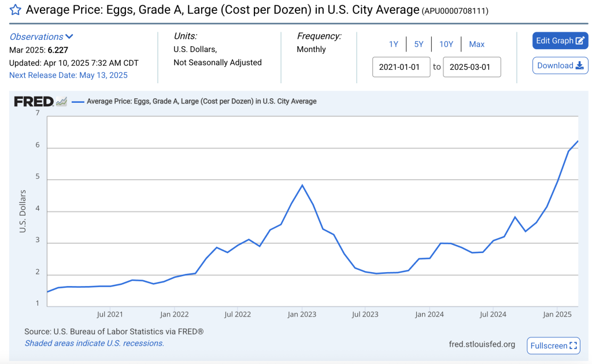Viewport: 592px width, 364px height.
Task: Click the Fullscreen expand icon
Action: 573,346
